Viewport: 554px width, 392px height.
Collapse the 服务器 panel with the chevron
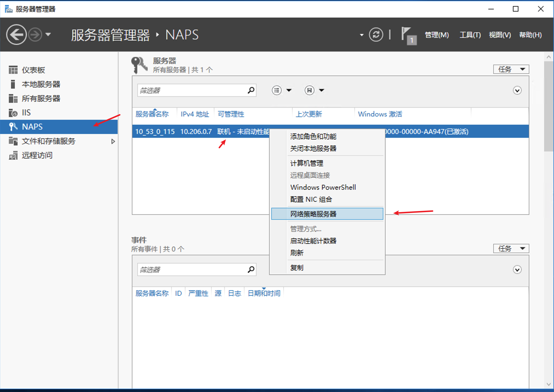[x=517, y=90]
